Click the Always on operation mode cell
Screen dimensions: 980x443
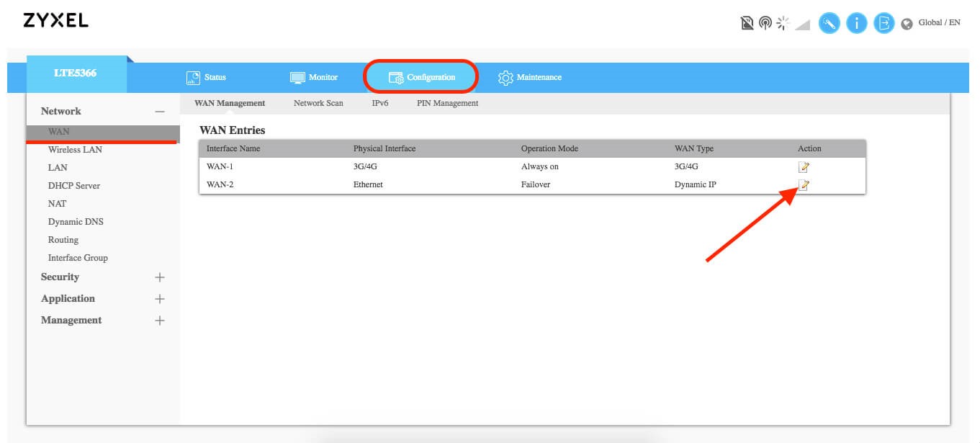click(x=540, y=167)
